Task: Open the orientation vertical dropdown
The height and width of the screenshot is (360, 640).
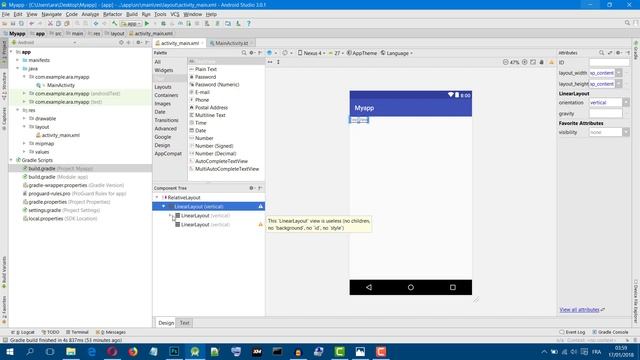Action: 626,102
